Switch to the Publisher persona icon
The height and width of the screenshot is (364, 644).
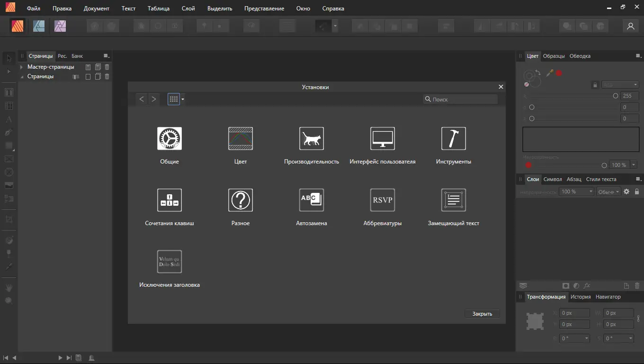pyautogui.click(x=18, y=26)
